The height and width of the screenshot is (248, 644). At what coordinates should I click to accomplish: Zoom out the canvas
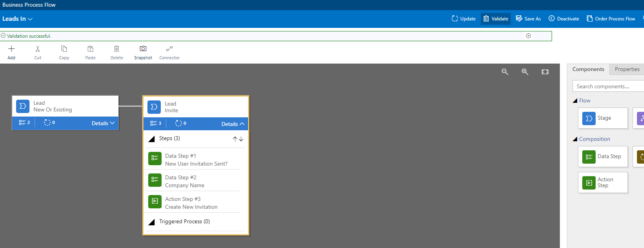tap(505, 72)
